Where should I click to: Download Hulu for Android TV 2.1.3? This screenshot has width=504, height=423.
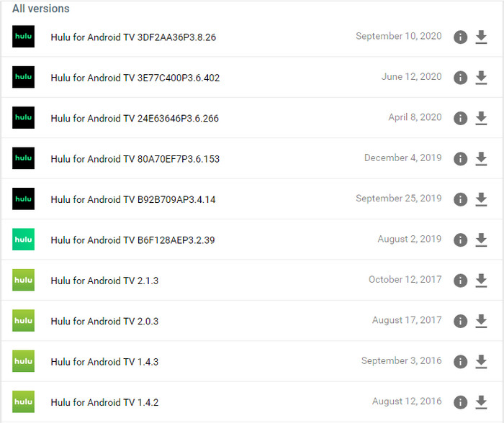481,281
